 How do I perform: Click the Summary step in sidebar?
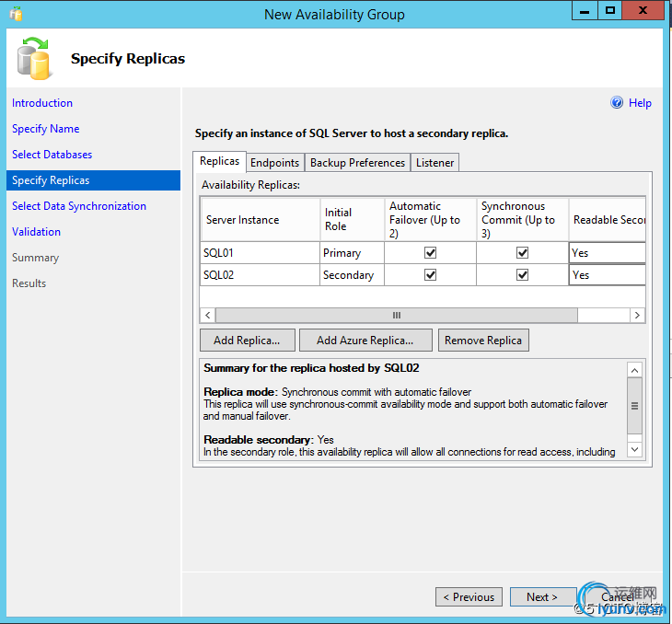(x=35, y=258)
